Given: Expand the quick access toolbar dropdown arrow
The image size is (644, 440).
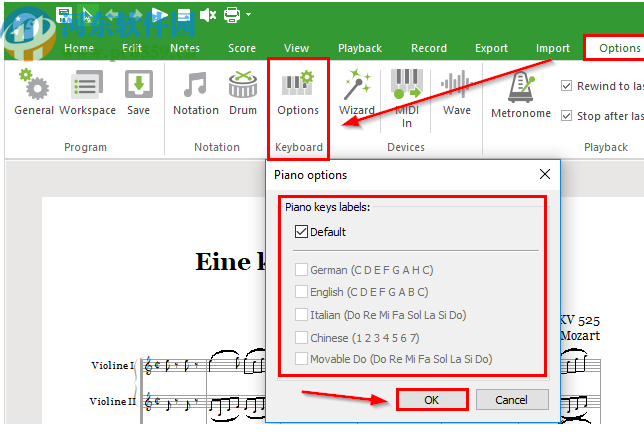Looking at the screenshot, I should pos(248,14).
